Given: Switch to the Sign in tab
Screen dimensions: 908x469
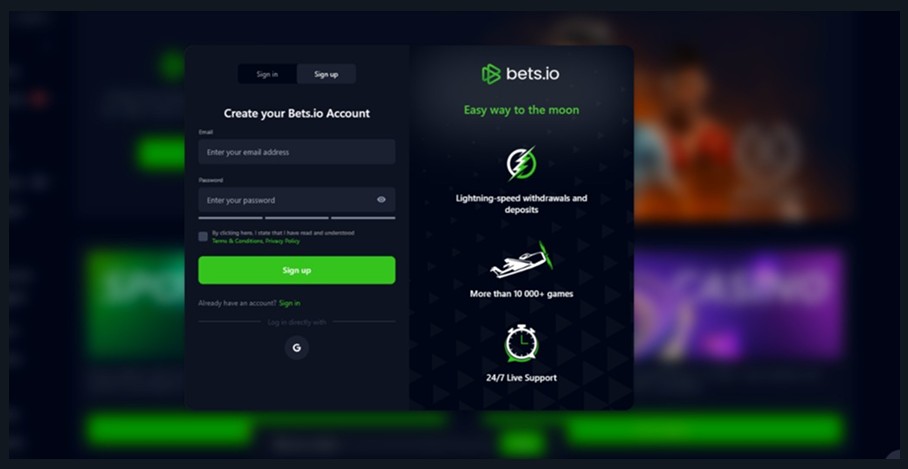Looking at the screenshot, I should coord(267,74).
